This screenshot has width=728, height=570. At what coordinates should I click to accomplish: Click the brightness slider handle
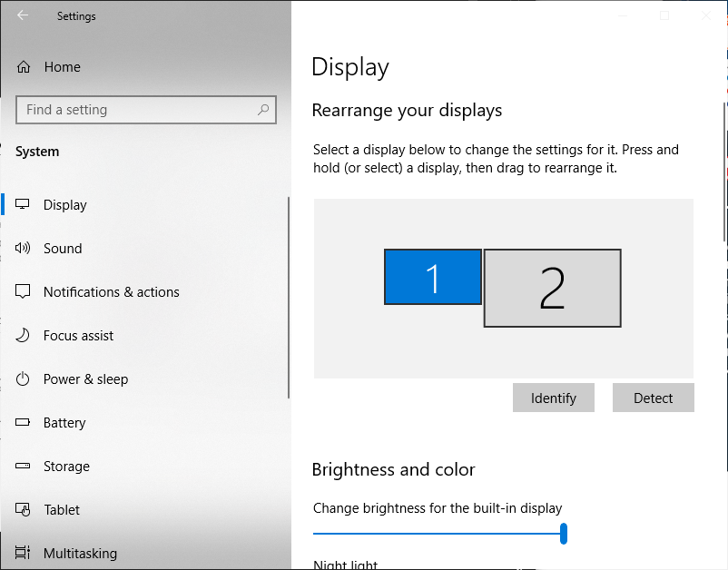pyautogui.click(x=564, y=534)
